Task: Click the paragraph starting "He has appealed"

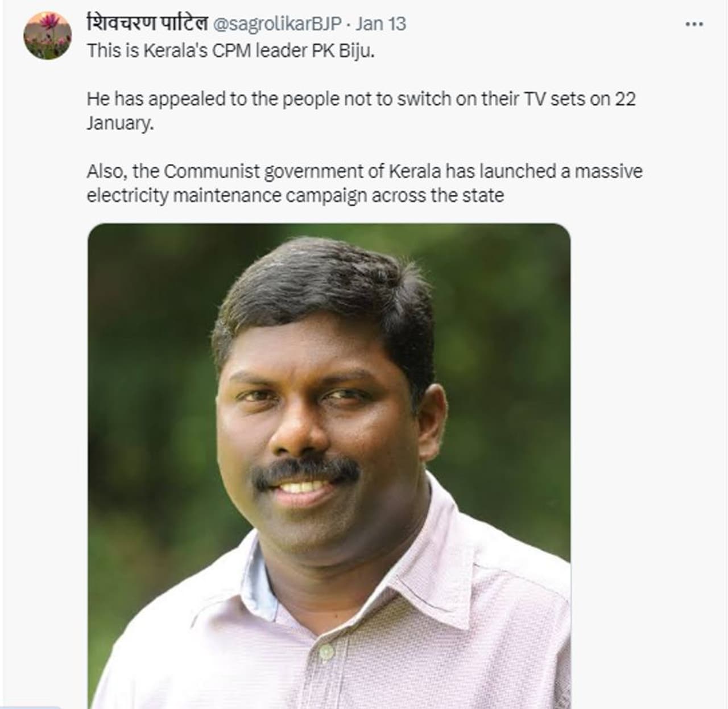Action: click(361, 110)
